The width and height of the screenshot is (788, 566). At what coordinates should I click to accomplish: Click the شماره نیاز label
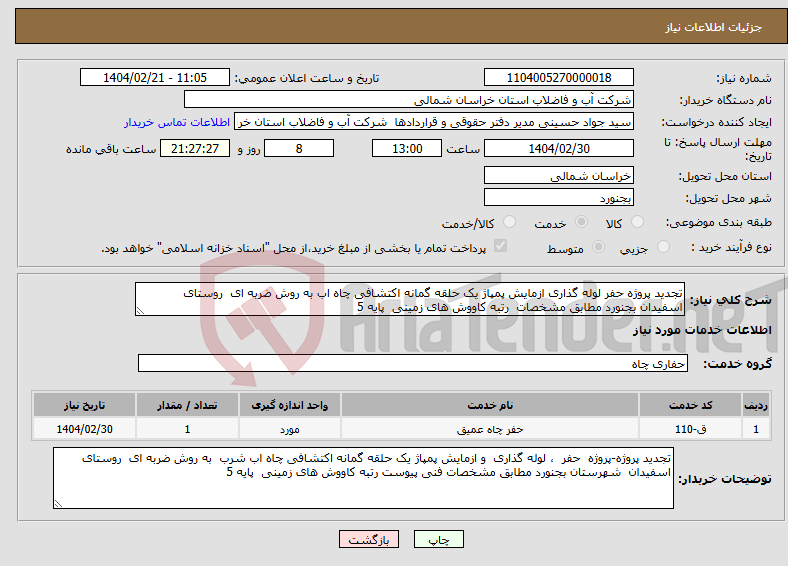744,78
